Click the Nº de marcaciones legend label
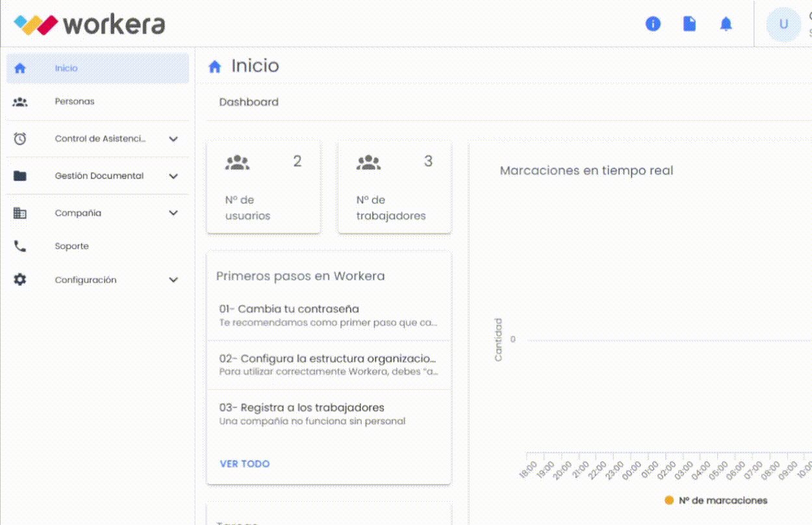The image size is (812, 525). (723, 500)
